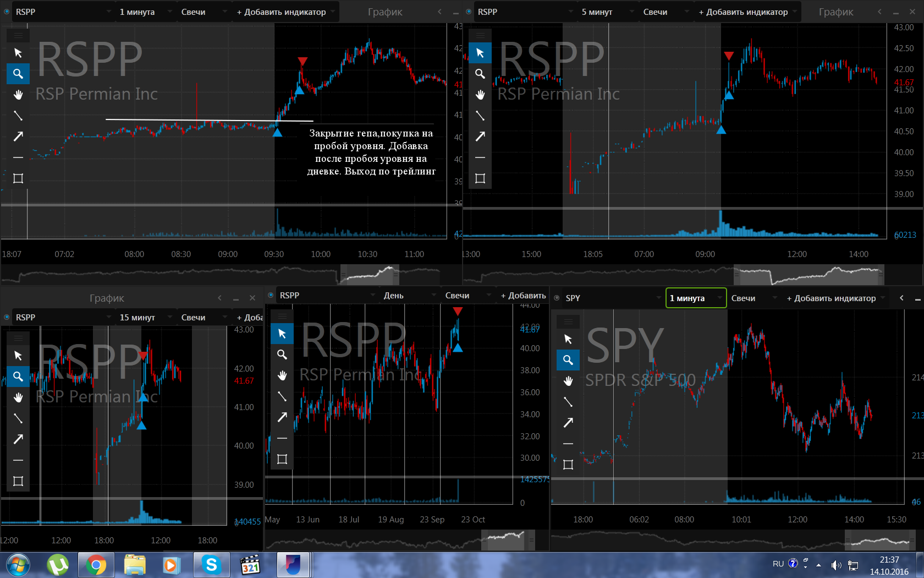
Task: Open Google Chrome from the taskbar
Action: 96,565
